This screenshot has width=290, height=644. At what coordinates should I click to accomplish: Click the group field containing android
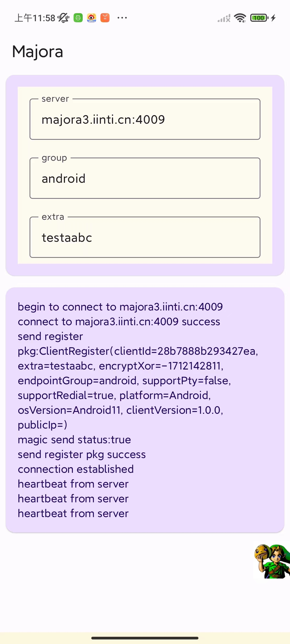145,178
